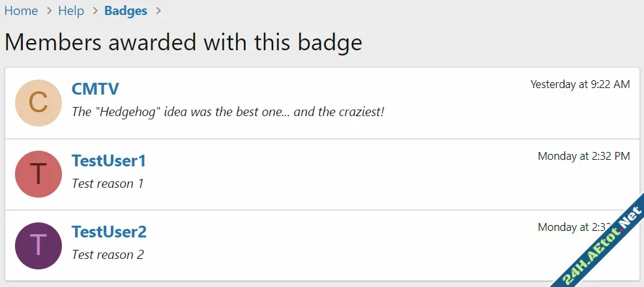Screen dimensions: 644x287
Task: Navigate to the Badges breadcrumb
Action: (x=126, y=11)
